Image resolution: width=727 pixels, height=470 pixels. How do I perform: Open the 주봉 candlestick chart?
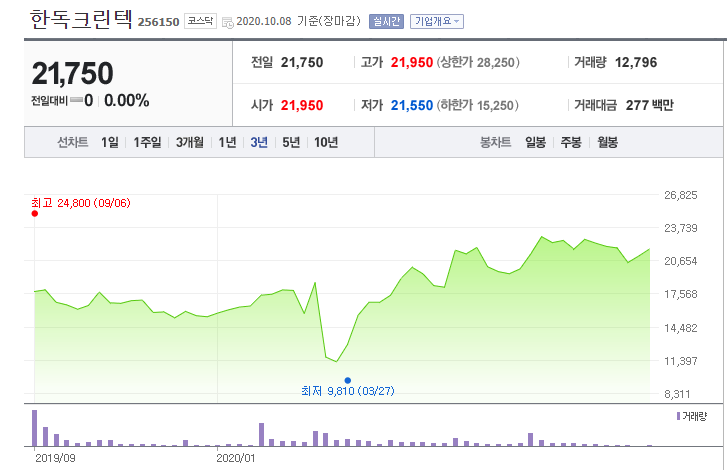(x=571, y=142)
